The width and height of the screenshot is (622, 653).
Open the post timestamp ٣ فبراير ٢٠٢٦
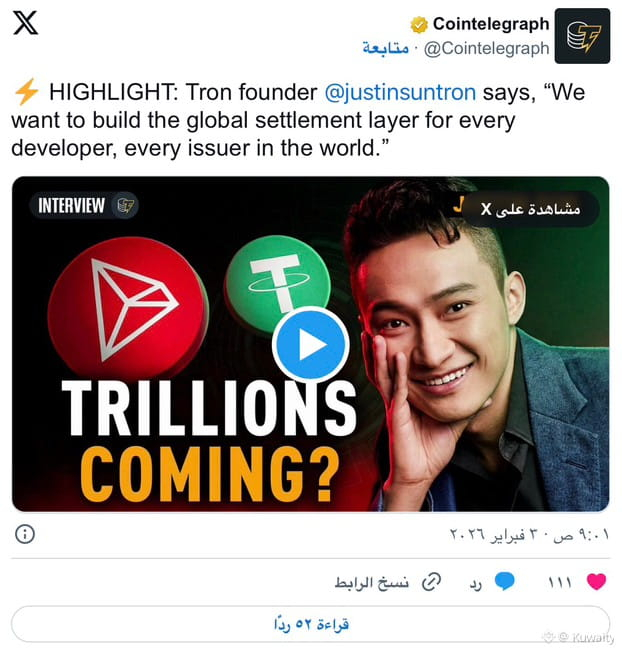(530, 534)
